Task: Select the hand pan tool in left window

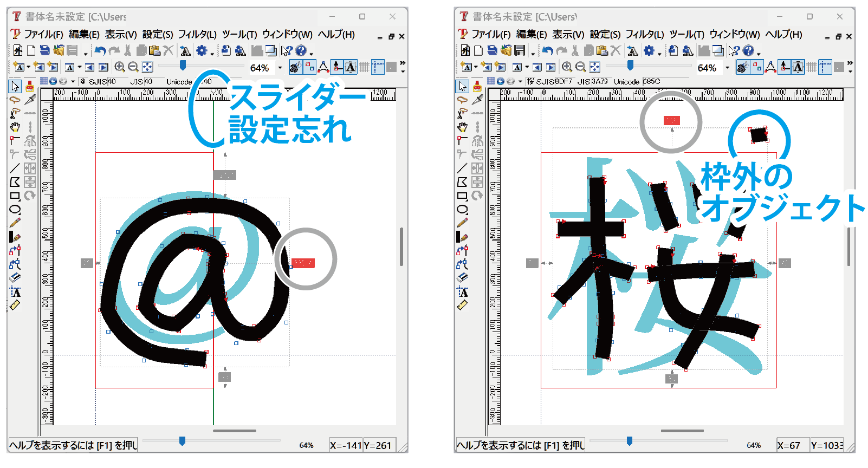Action: coord(15,127)
